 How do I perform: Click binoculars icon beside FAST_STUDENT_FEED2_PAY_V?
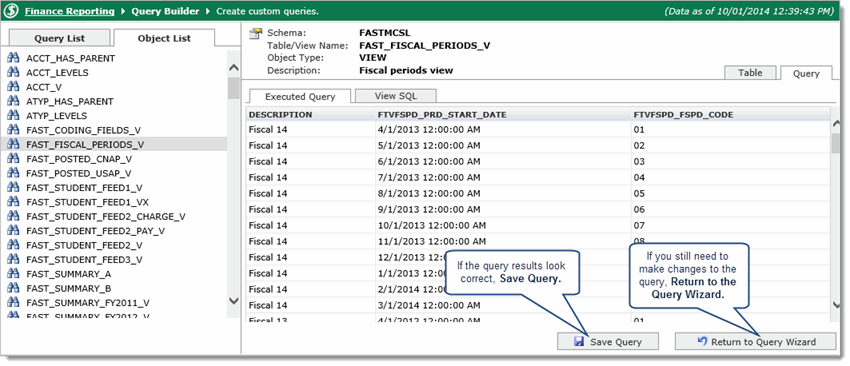click(13, 230)
